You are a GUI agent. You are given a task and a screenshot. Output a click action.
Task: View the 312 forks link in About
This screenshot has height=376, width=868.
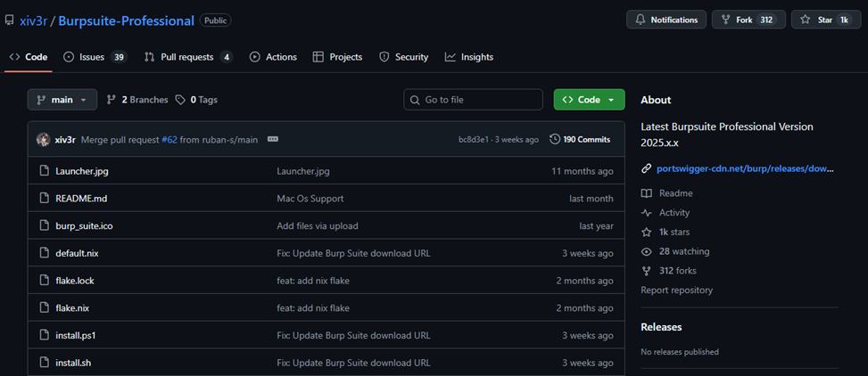(x=678, y=270)
